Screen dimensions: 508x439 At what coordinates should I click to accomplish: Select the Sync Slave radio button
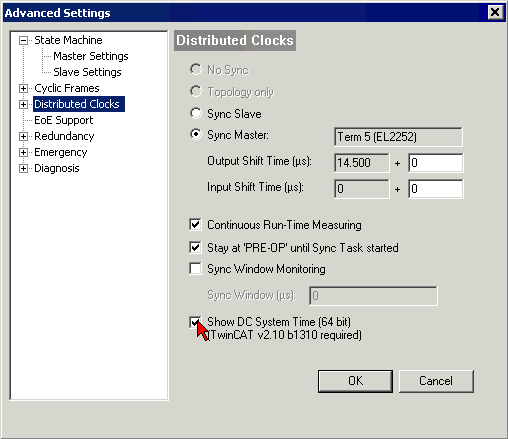[x=196, y=113]
